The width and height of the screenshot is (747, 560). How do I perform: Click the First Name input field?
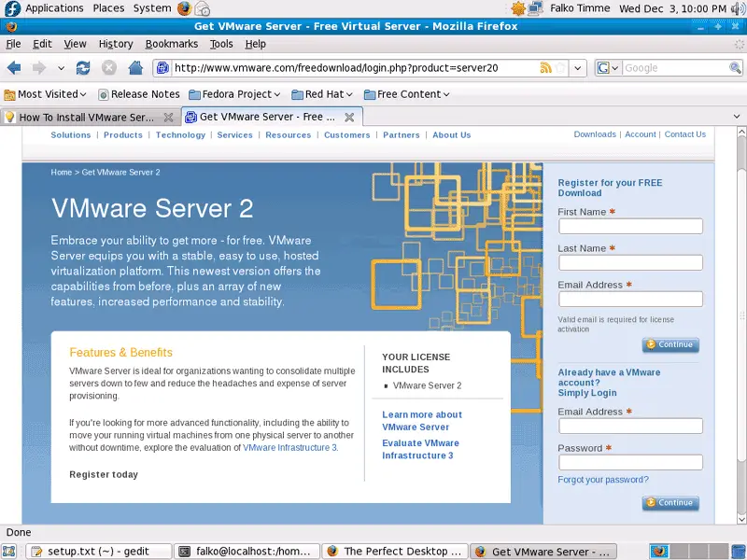(x=630, y=226)
